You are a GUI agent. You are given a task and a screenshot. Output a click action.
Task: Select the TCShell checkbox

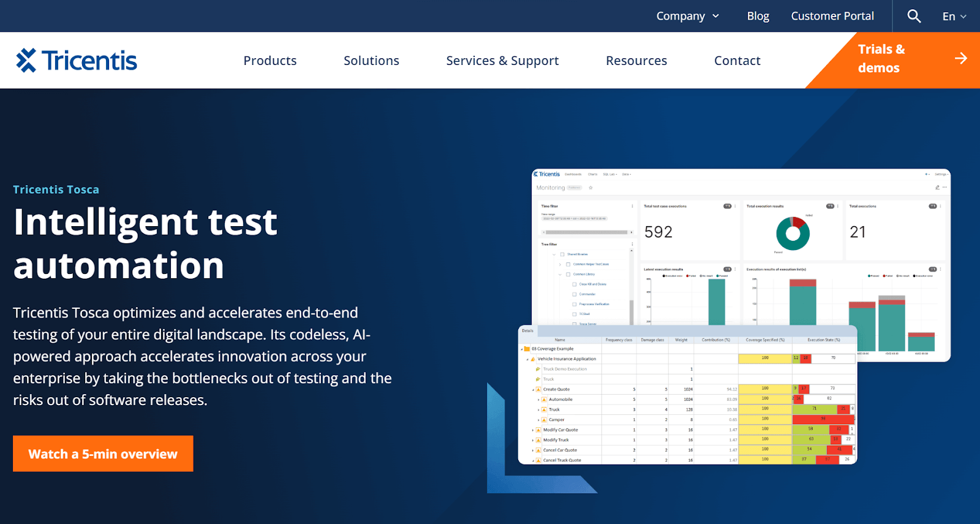(x=575, y=314)
